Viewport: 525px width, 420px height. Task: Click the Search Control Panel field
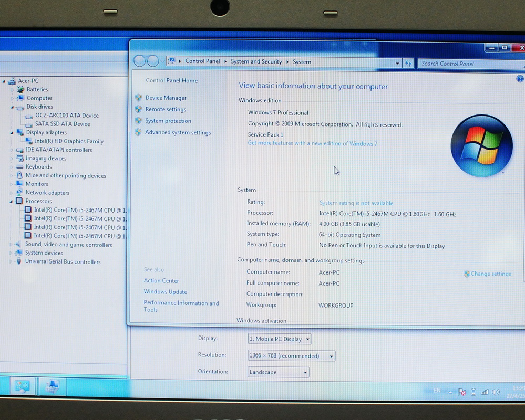pyautogui.click(x=470, y=64)
